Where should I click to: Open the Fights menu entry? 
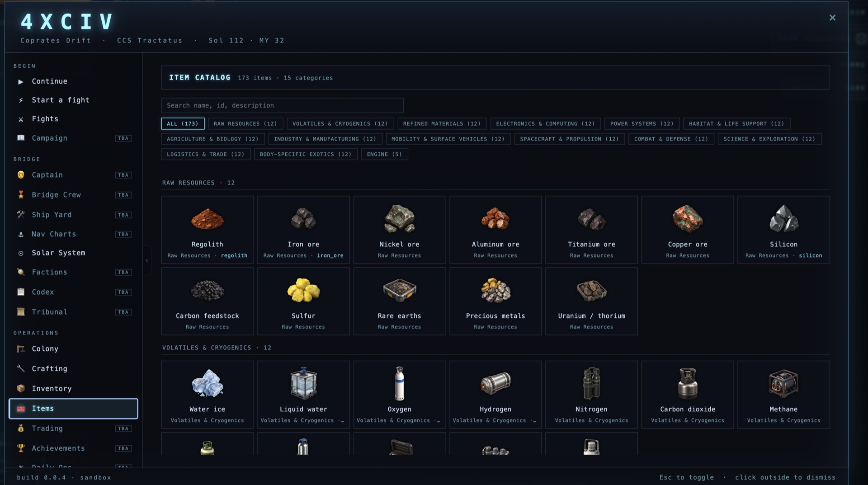tap(73, 119)
